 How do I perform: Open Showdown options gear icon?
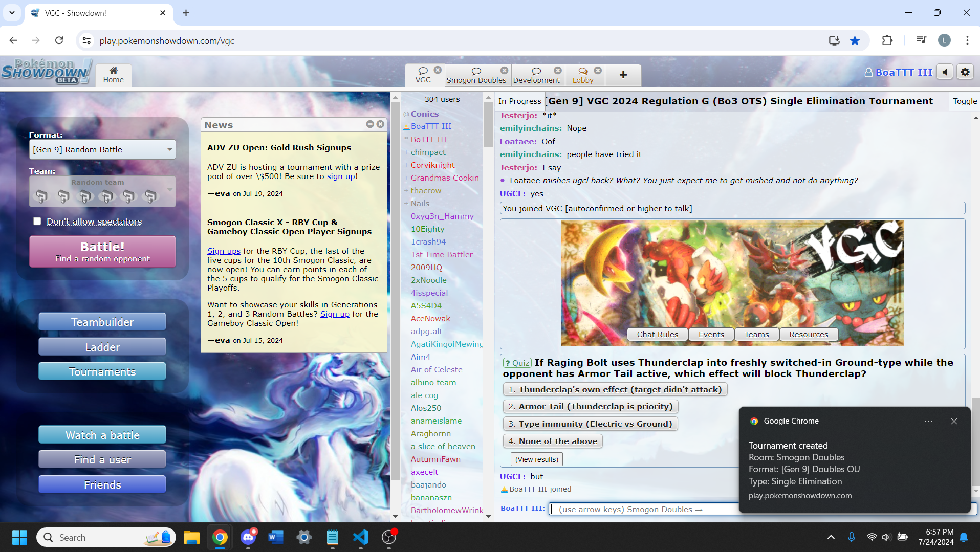(x=965, y=72)
